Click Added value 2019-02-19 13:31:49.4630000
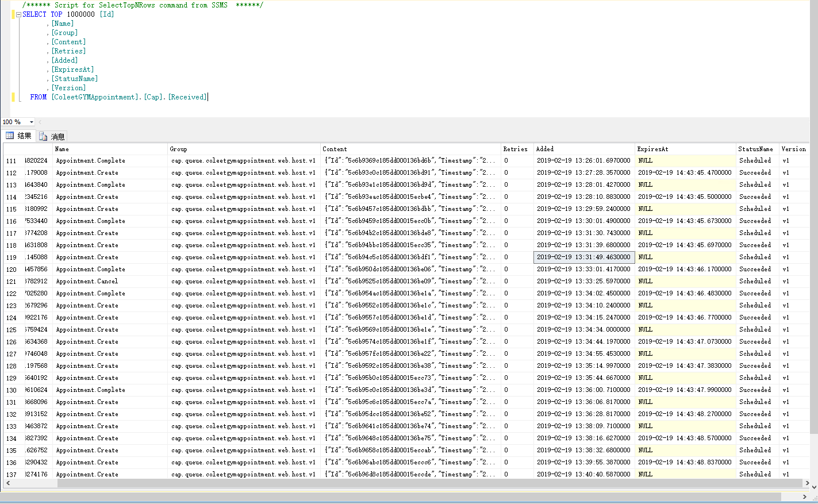 tap(584, 257)
